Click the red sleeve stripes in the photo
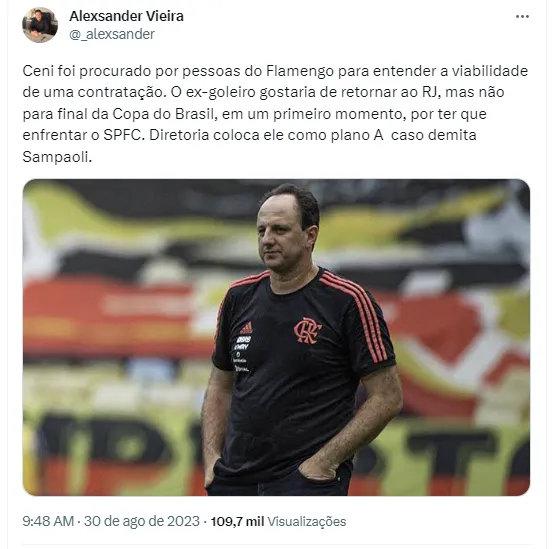 coord(358,316)
